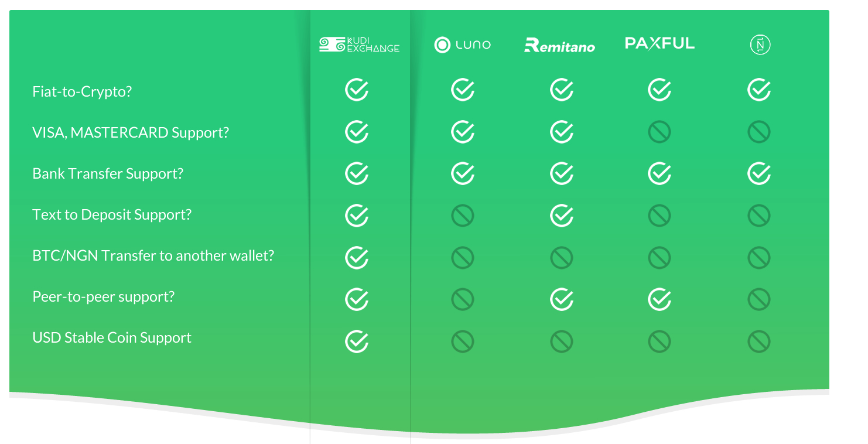Click Paxful's checkmark for Peer-to-peer support
The image size is (868, 444).
[659, 299]
